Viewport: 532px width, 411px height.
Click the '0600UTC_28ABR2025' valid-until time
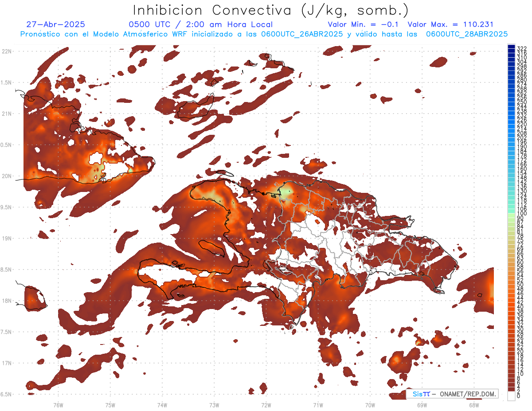(x=467, y=34)
